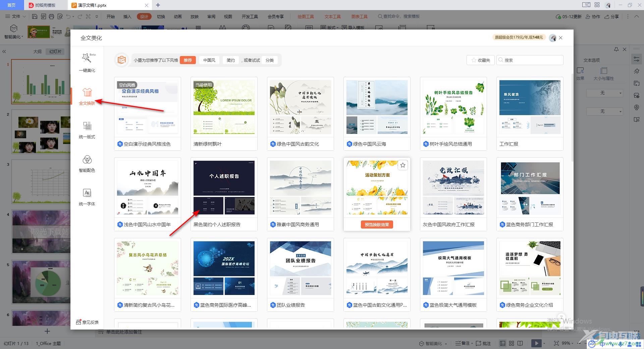Open the 统一字体 unified font option
644x349 pixels.
point(87,197)
